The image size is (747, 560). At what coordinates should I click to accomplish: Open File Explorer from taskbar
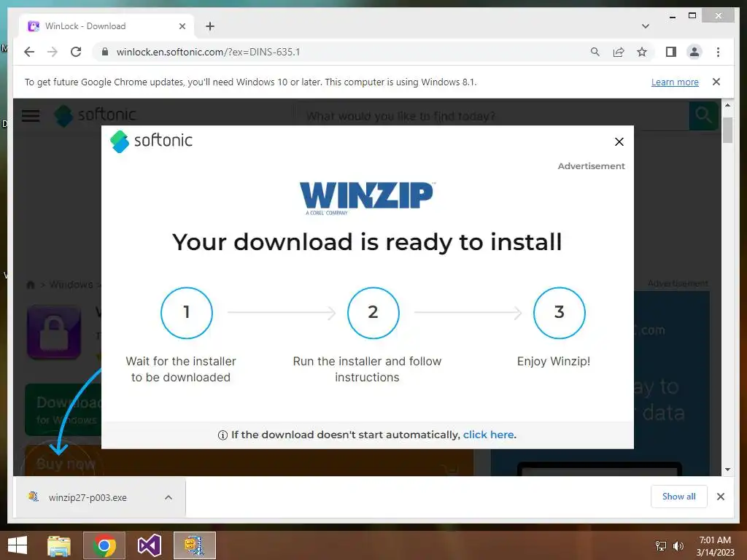click(59, 545)
